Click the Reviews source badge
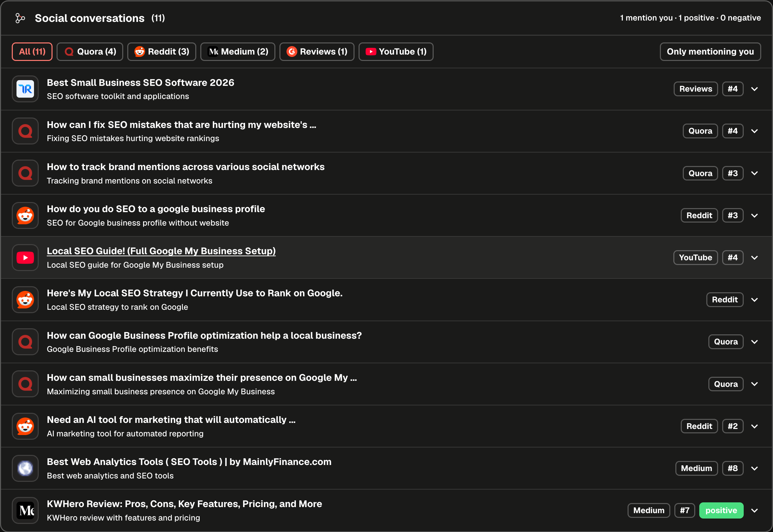773x532 pixels. click(x=696, y=89)
